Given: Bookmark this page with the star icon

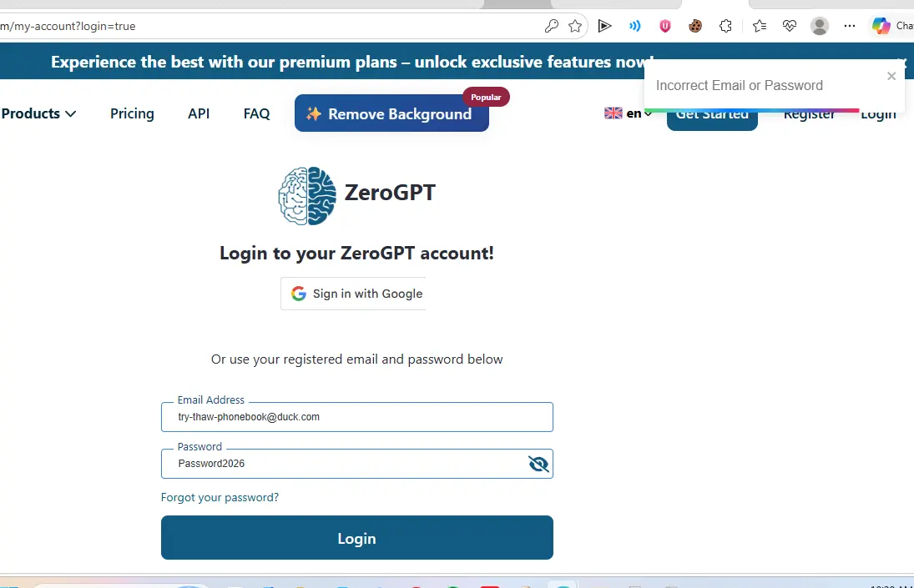Looking at the screenshot, I should (575, 26).
